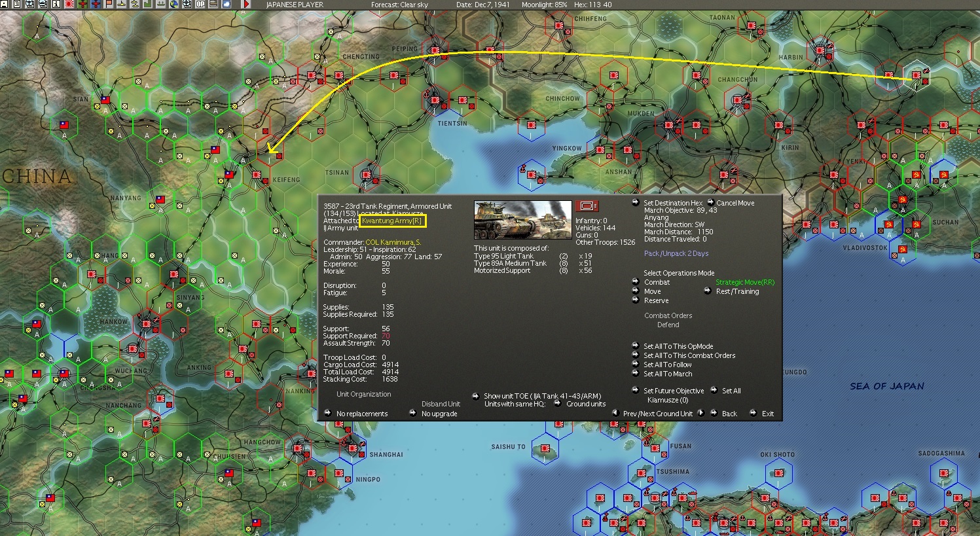
Task: Click the green factory-shaped toolbar icon
Action: click(x=148, y=4)
